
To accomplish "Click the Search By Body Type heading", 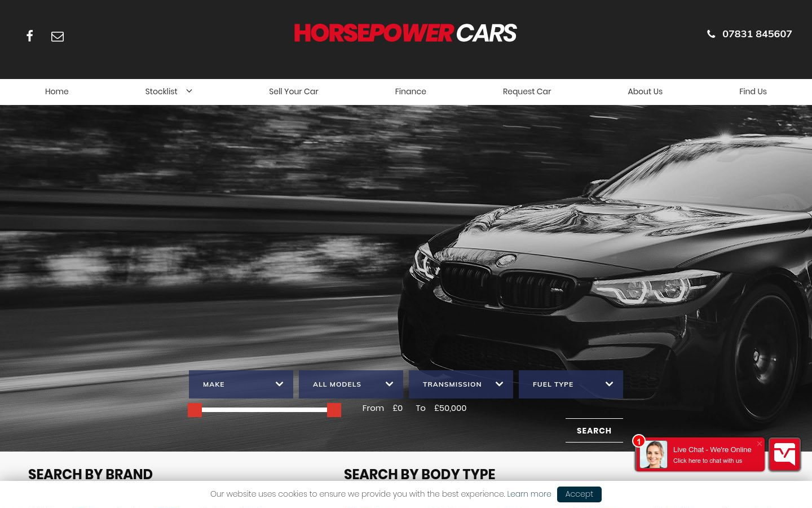I will point(420,474).
